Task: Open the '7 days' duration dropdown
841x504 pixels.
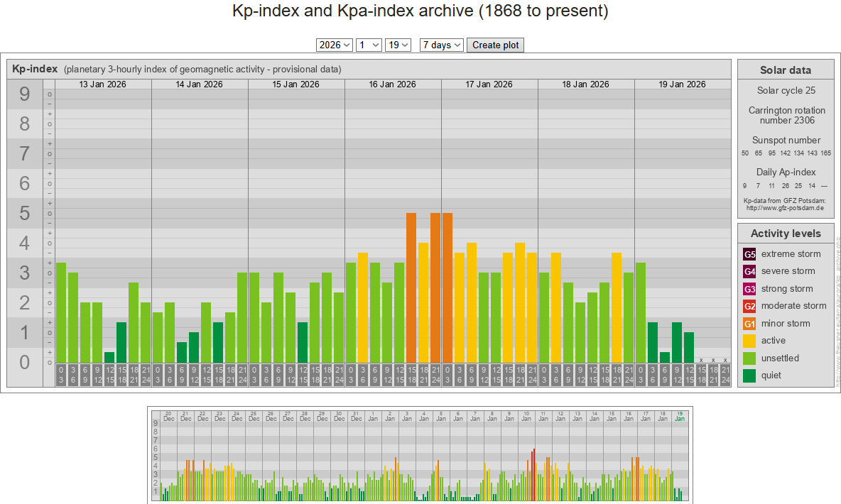Action: click(441, 45)
